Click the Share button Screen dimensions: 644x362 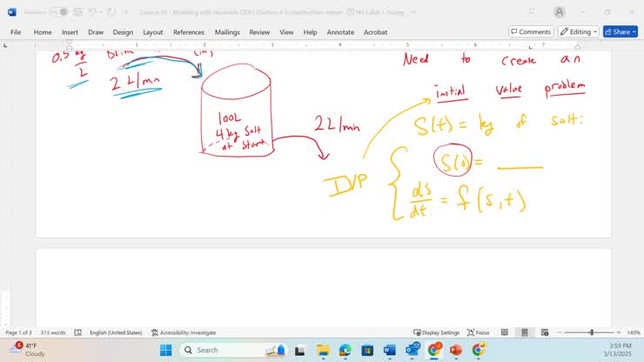(x=621, y=31)
